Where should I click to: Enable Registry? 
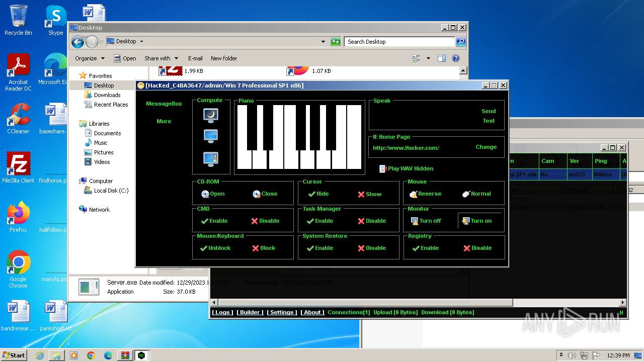pyautogui.click(x=425, y=248)
